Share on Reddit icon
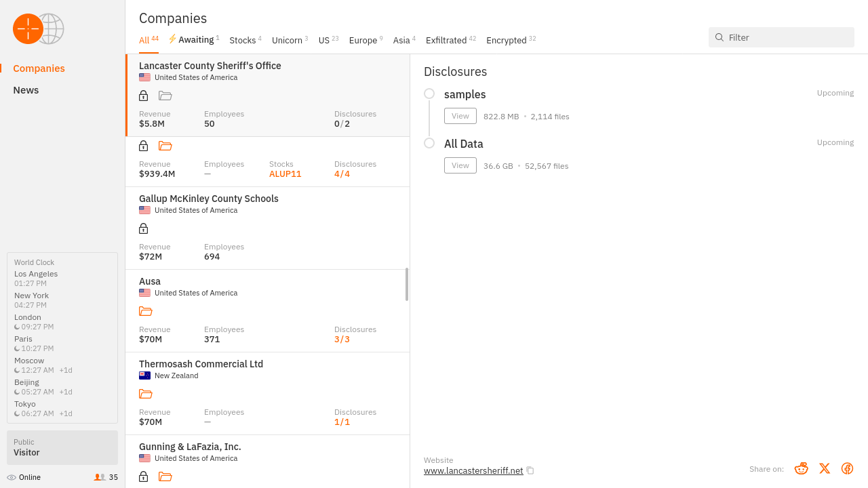This screenshot has height=488, width=868. [x=801, y=468]
